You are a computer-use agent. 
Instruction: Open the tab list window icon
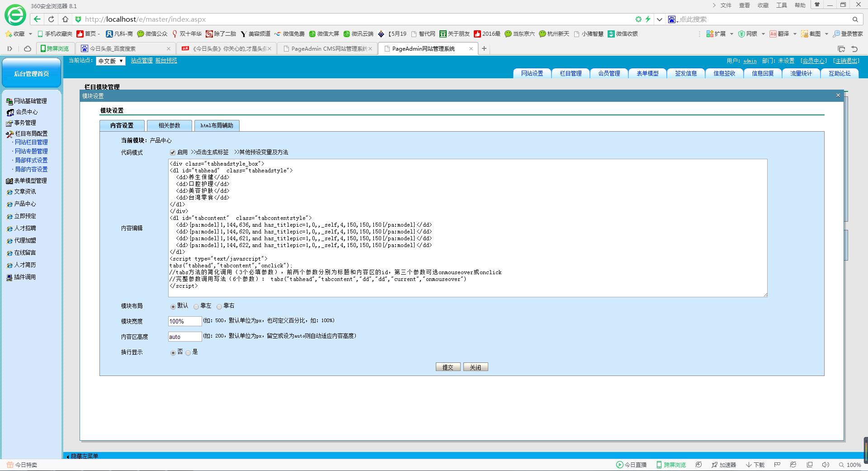841,48
